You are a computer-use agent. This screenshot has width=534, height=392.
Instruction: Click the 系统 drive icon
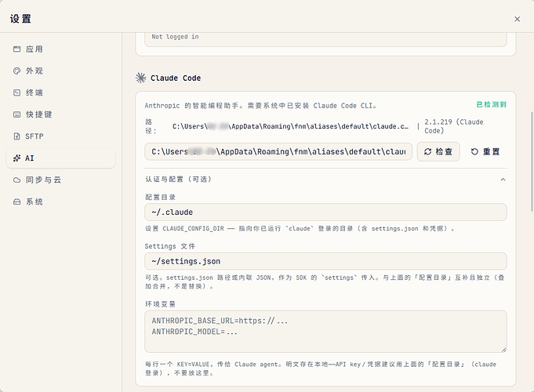16,201
